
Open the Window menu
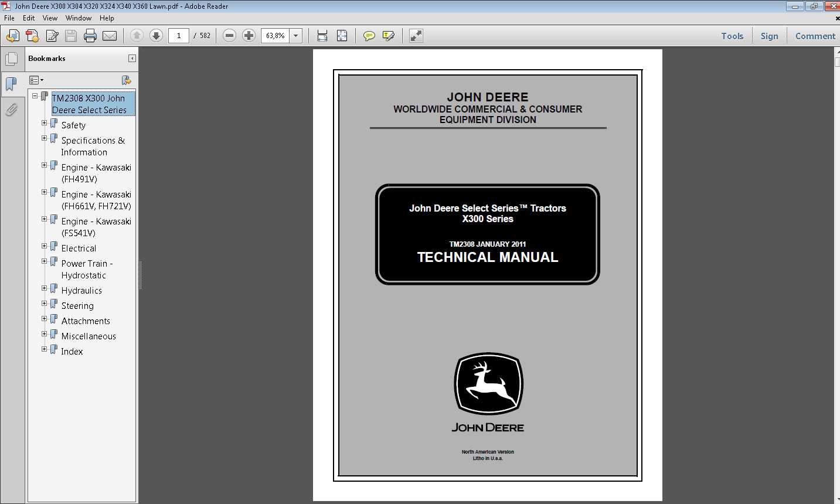click(x=79, y=18)
